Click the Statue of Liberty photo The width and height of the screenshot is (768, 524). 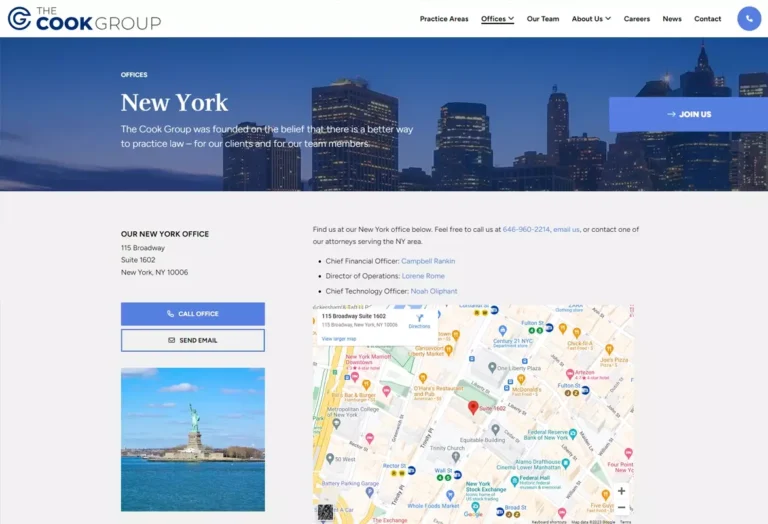coord(193,440)
